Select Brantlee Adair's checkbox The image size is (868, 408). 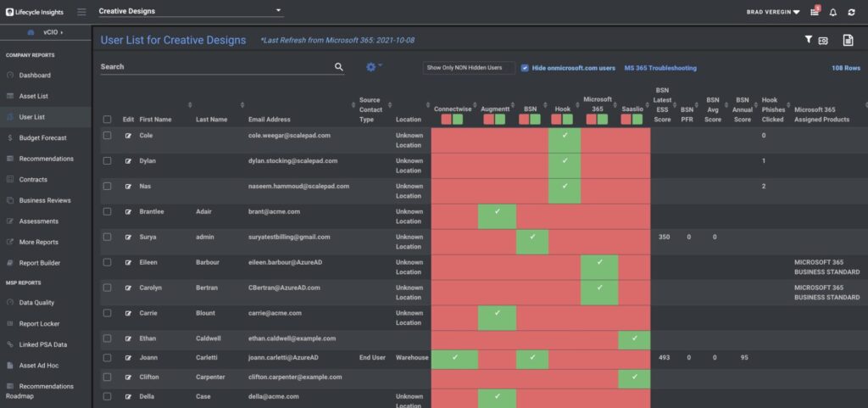(x=108, y=211)
